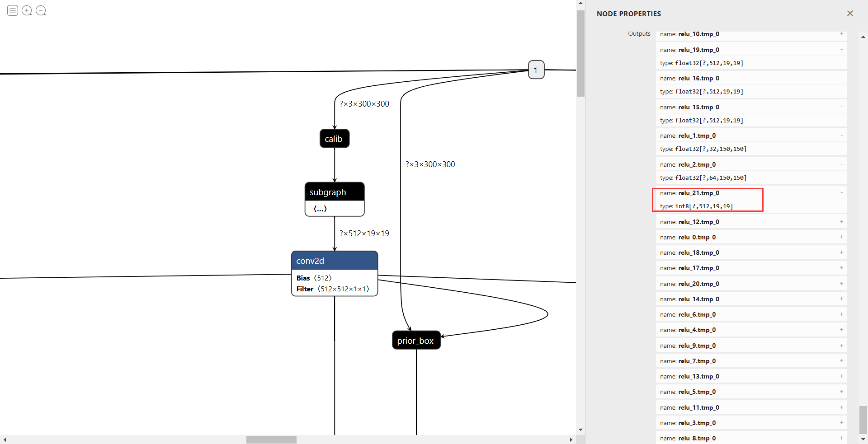Open the hamburger menu icon

[13, 10]
